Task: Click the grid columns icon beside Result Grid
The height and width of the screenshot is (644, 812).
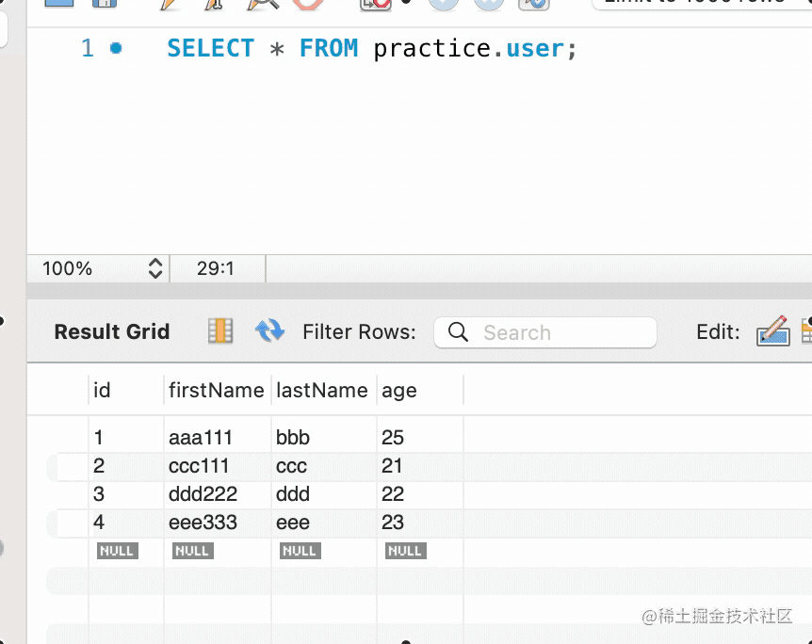Action: (219, 330)
